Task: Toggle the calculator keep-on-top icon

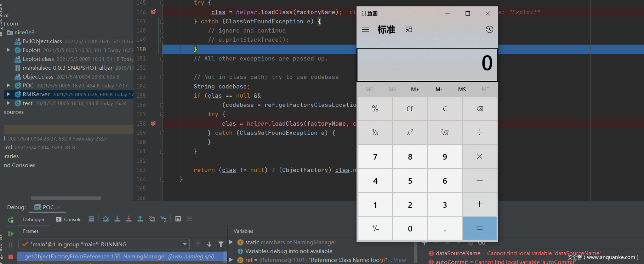Action: pyautogui.click(x=409, y=29)
